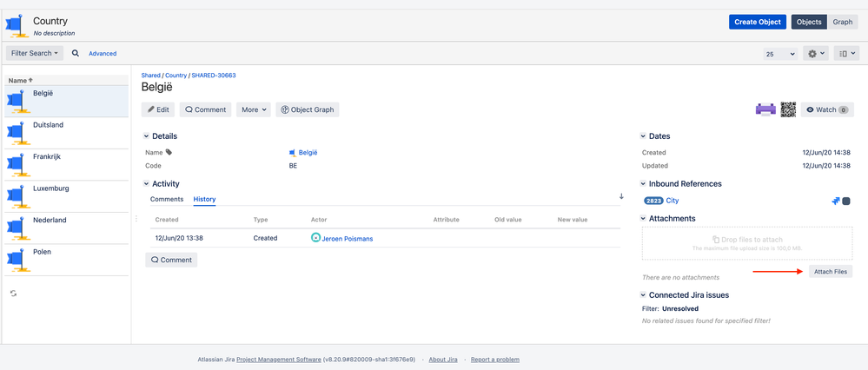Open the Advanced search link
Viewport: 868px width, 370px height.
[103, 54]
